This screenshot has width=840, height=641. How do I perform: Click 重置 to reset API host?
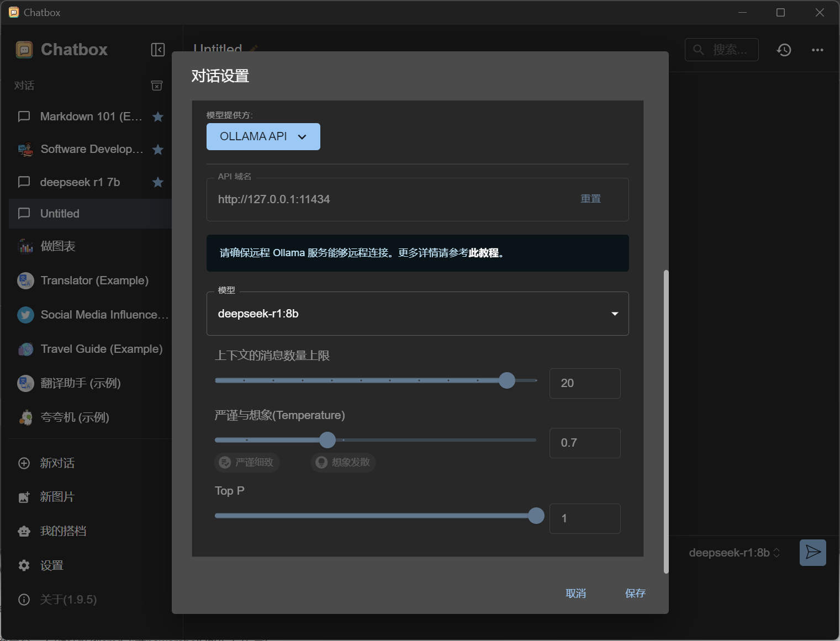590,199
